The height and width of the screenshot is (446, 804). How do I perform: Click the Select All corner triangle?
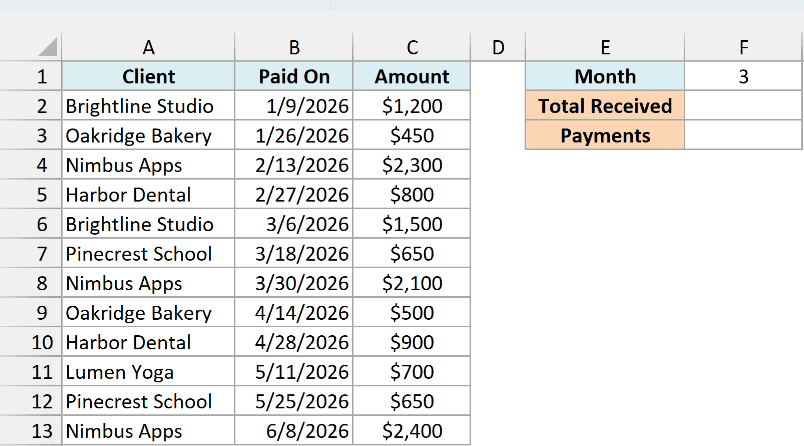pos(48,47)
